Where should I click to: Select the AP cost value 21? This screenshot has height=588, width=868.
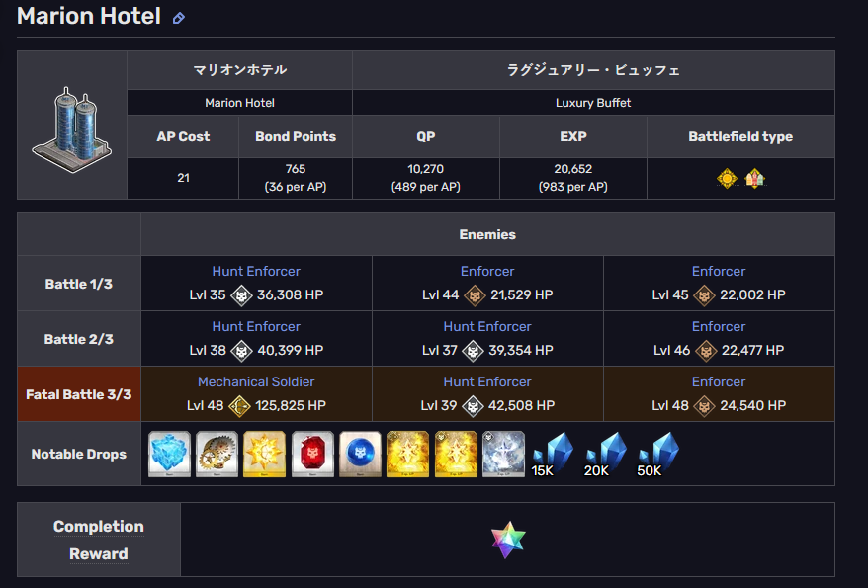coord(183,178)
